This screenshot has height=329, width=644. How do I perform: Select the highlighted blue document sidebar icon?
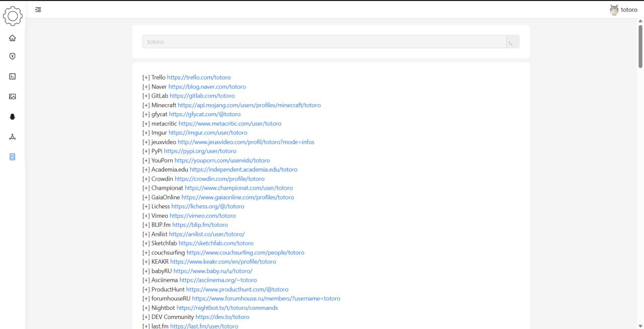(x=13, y=157)
